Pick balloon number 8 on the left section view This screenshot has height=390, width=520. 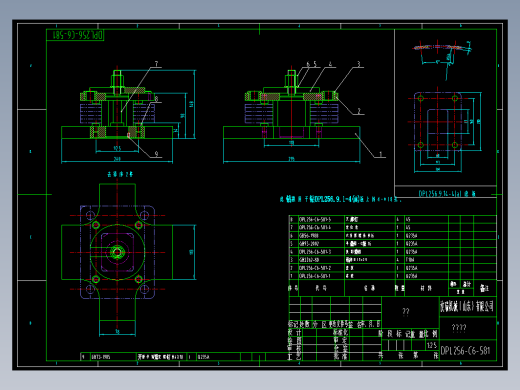click(156, 99)
